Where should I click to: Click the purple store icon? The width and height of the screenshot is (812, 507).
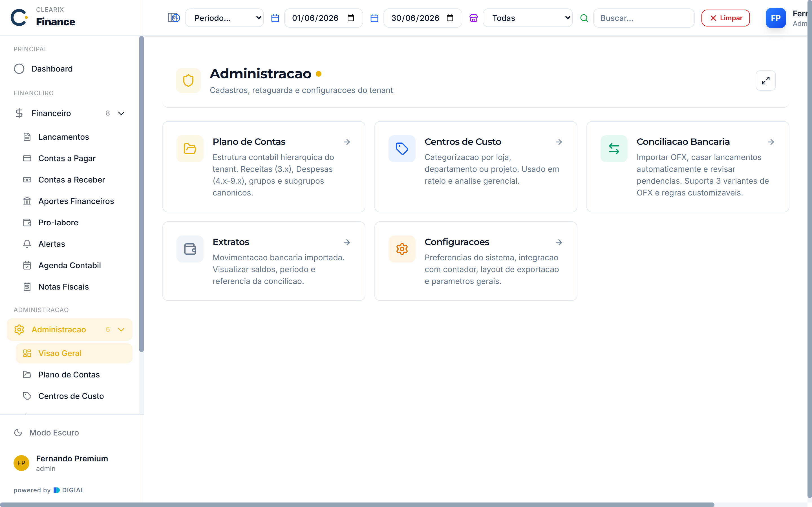pyautogui.click(x=473, y=18)
